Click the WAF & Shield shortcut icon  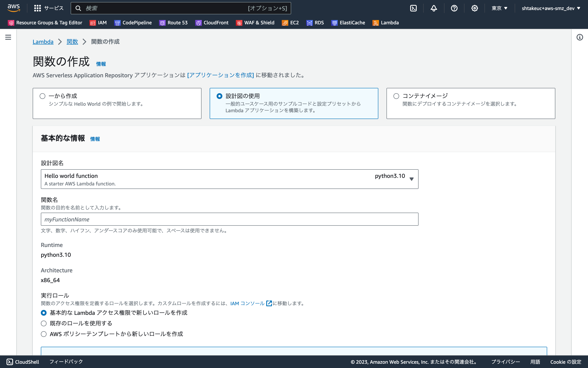pyautogui.click(x=239, y=23)
